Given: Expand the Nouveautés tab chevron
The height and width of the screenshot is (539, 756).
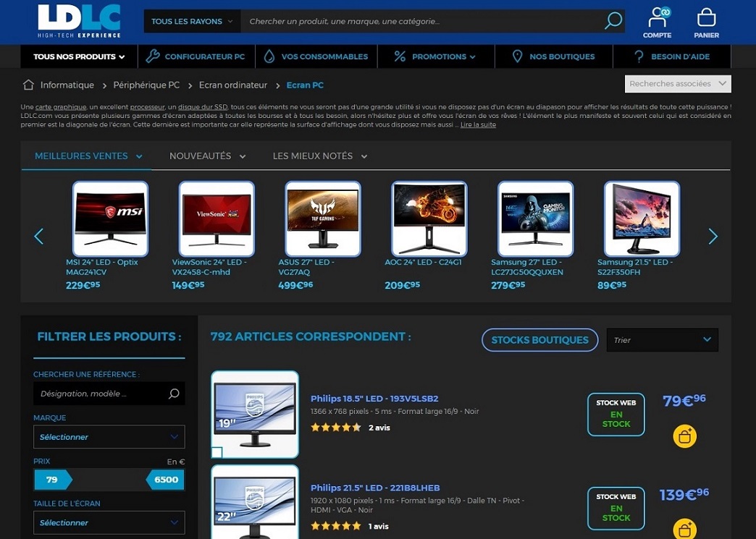Looking at the screenshot, I should [x=243, y=156].
